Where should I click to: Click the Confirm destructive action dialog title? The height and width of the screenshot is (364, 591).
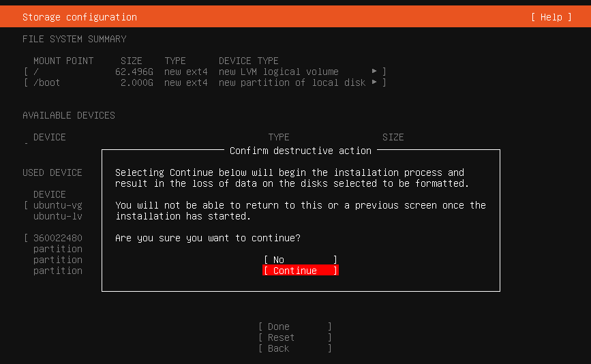coord(300,151)
